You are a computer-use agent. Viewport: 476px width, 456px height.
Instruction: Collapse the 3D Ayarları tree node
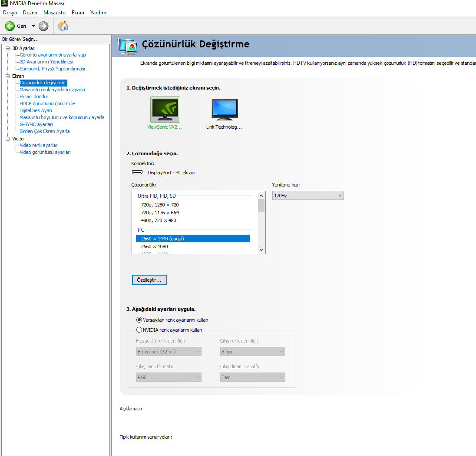(7, 48)
